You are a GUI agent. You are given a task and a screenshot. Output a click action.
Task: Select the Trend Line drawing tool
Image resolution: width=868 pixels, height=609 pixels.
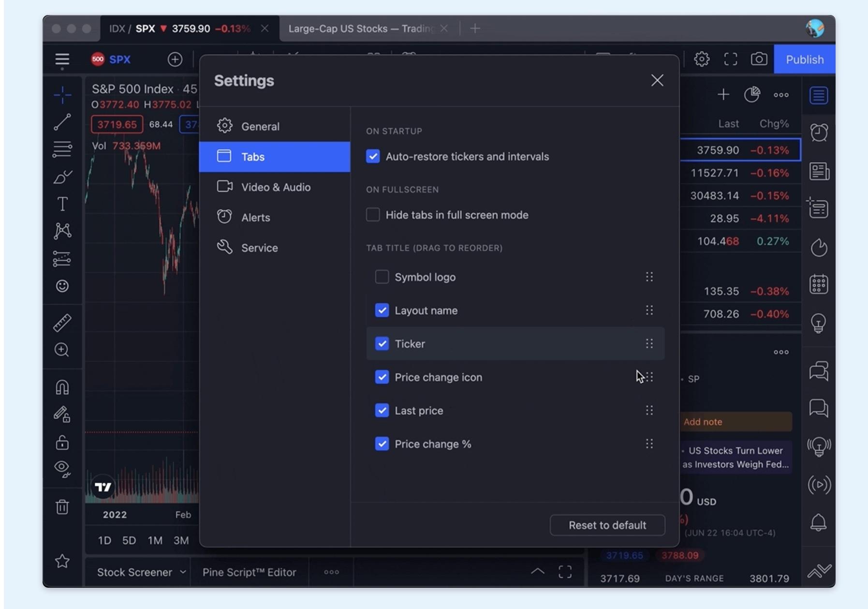pyautogui.click(x=63, y=121)
